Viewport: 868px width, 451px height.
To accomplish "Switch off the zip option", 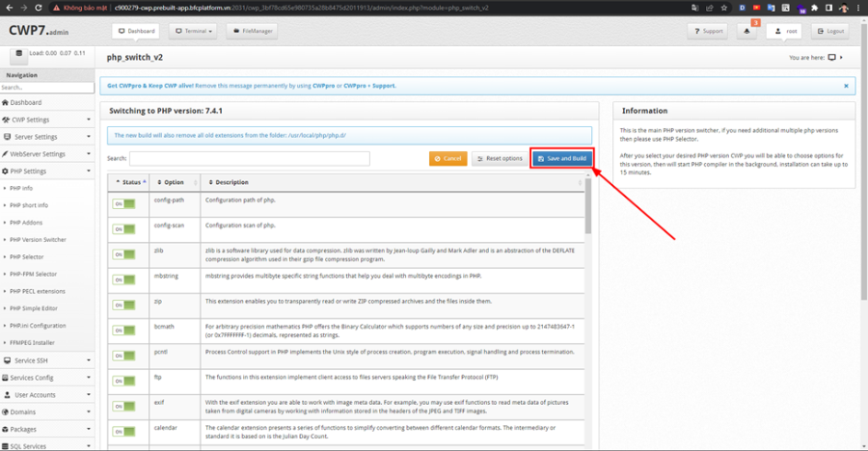I will point(124,305).
